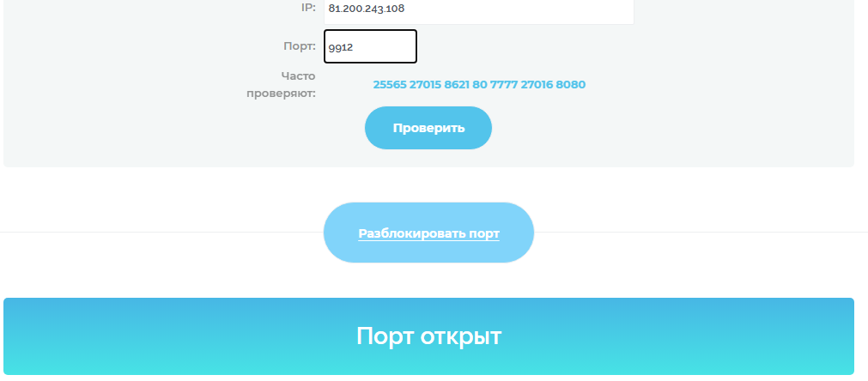Click the 81.200.243.108 address text

pyautogui.click(x=367, y=9)
